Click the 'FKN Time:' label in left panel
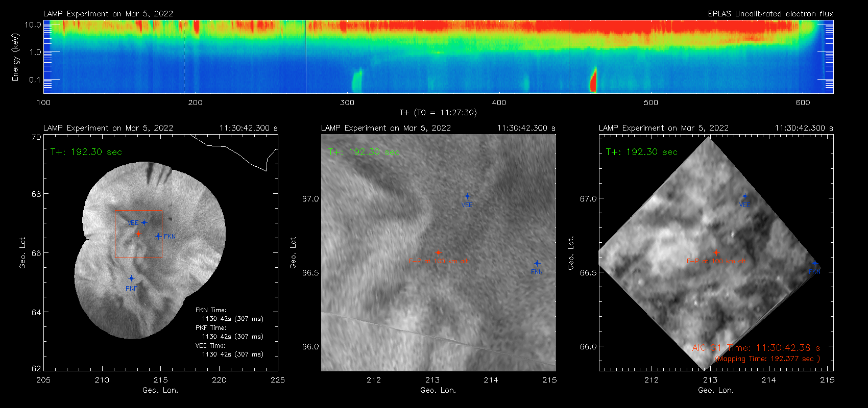 (x=211, y=310)
